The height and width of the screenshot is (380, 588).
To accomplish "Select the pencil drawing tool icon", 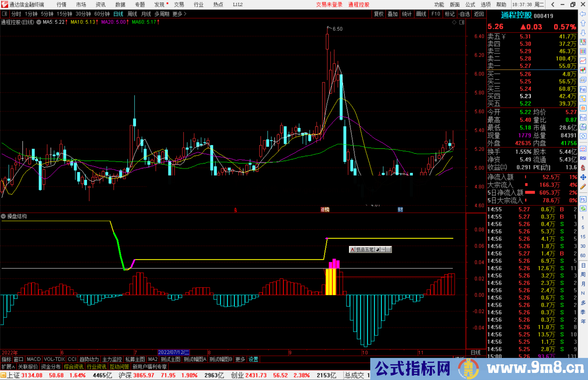I will click(x=583, y=187).
